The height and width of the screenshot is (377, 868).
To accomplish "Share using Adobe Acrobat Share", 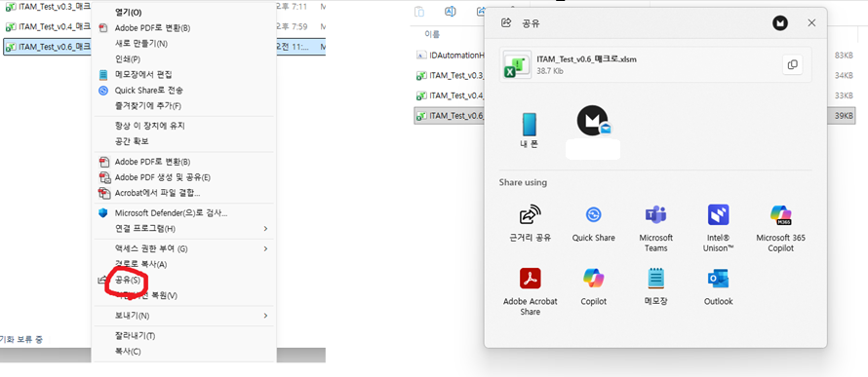I will point(530,292).
